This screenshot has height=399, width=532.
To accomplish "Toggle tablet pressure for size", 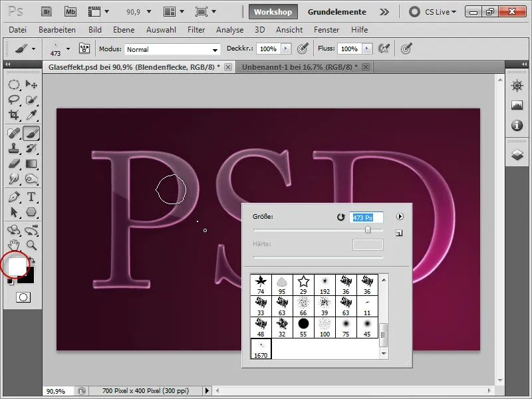I will (406, 49).
